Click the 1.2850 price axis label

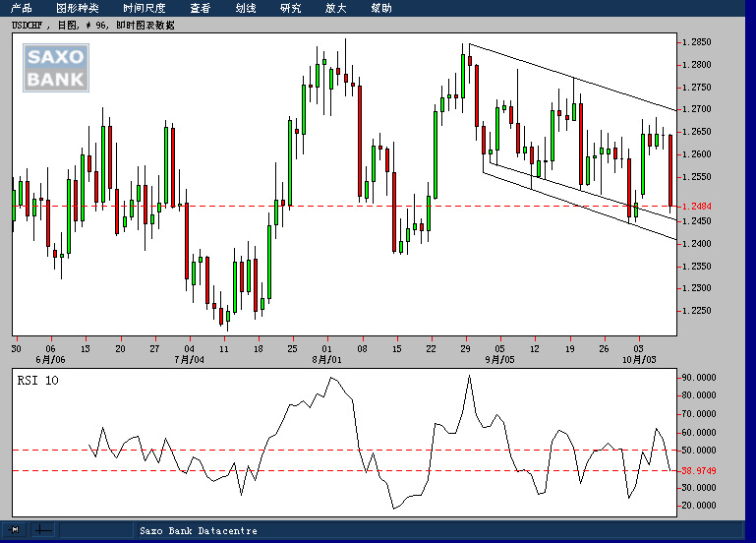click(697, 42)
